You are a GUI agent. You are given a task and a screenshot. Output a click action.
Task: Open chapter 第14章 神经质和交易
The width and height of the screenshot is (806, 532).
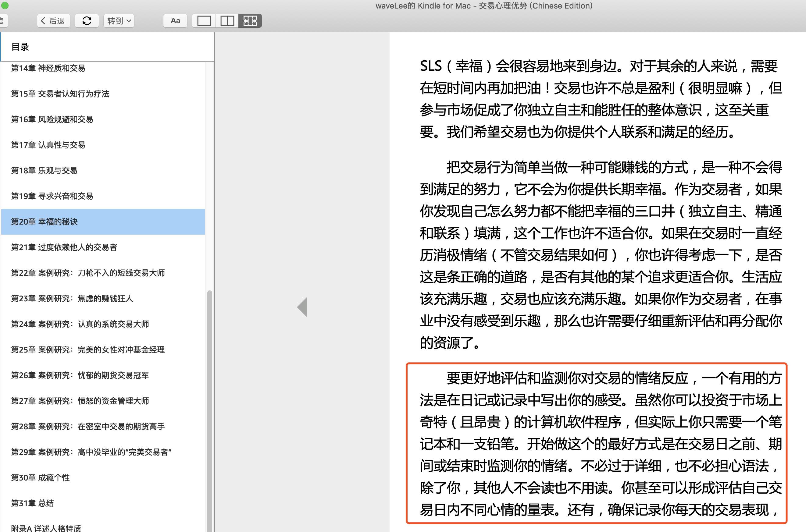tap(103, 68)
